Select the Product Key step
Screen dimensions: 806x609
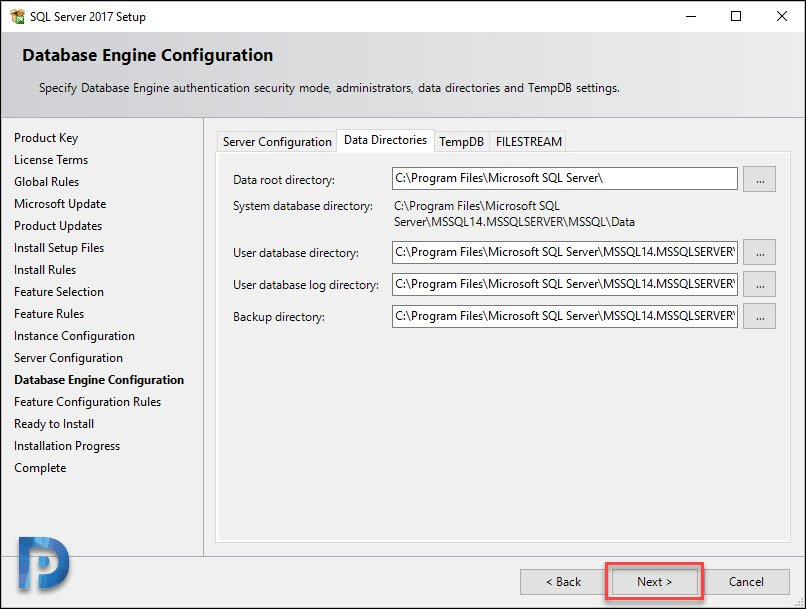pyautogui.click(x=46, y=138)
